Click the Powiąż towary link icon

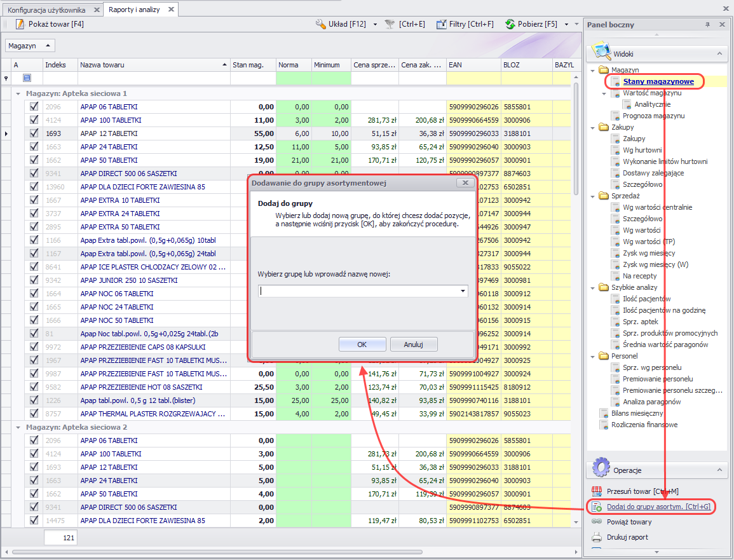597,522
